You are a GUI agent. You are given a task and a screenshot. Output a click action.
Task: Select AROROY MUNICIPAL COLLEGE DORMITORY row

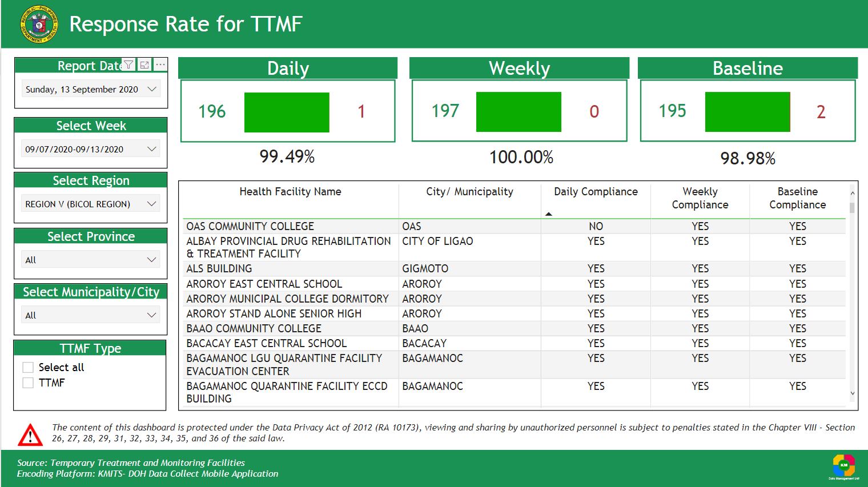(x=514, y=299)
